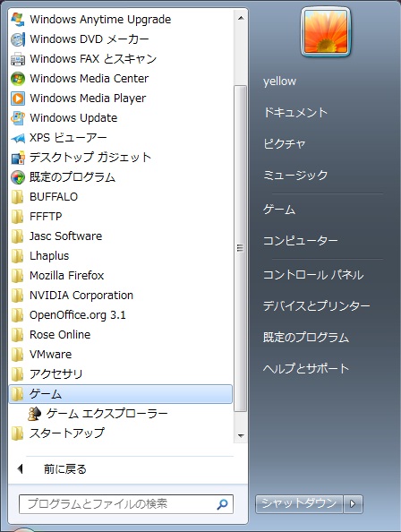The image size is (401, 532).
Task: Open ゲーム in right pane
Action: click(279, 210)
